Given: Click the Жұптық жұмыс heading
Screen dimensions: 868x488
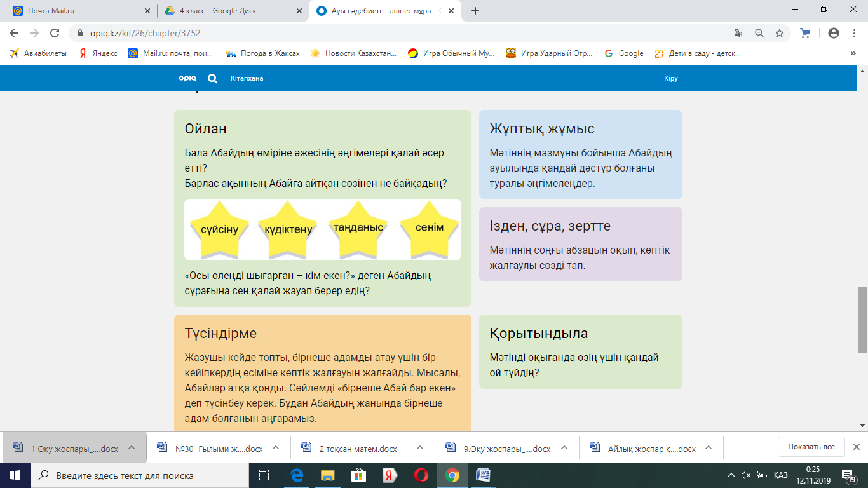Looking at the screenshot, I should (x=542, y=129).
